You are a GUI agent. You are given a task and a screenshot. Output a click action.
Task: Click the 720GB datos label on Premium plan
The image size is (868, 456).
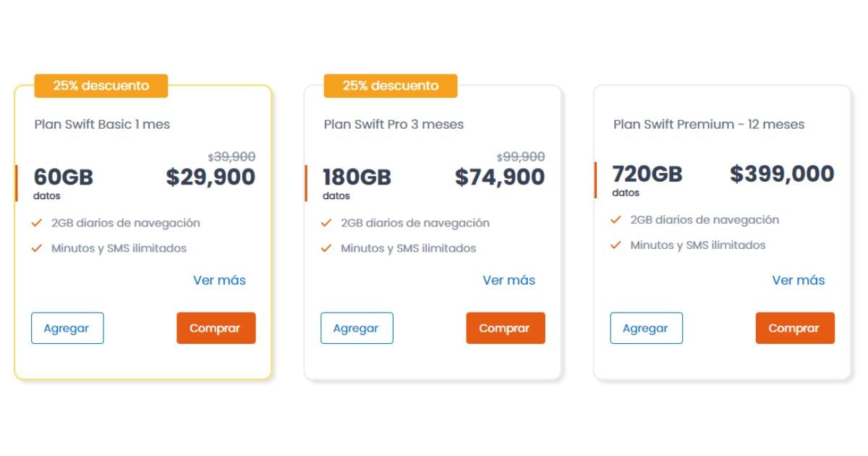[x=647, y=181]
